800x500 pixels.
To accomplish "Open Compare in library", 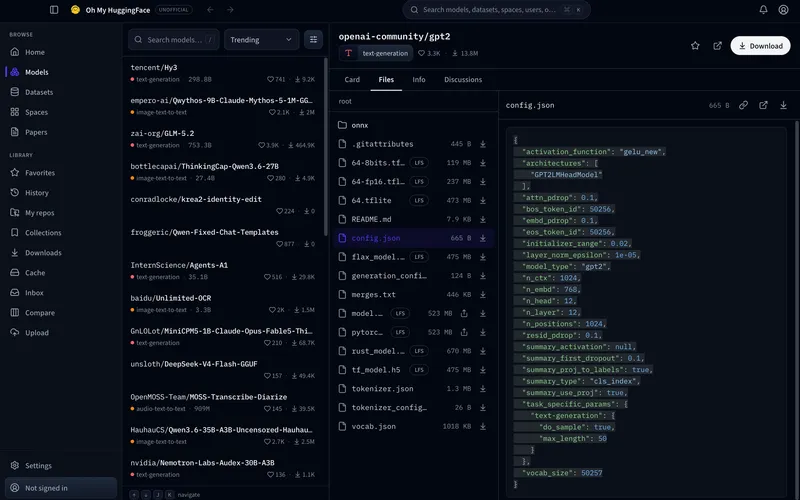I will (x=61, y=312).
